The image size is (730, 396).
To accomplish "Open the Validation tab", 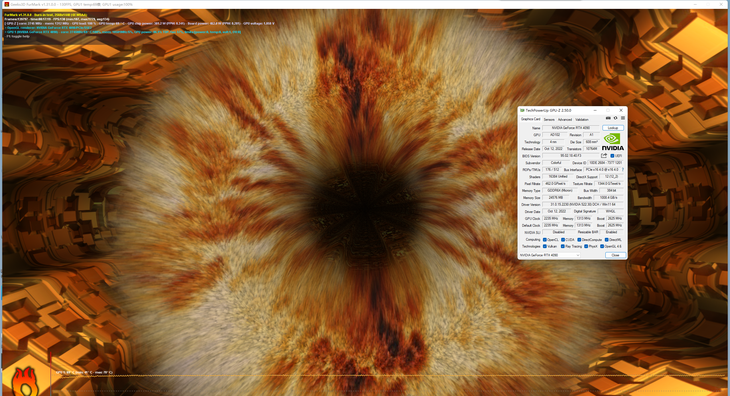I will pos(582,120).
